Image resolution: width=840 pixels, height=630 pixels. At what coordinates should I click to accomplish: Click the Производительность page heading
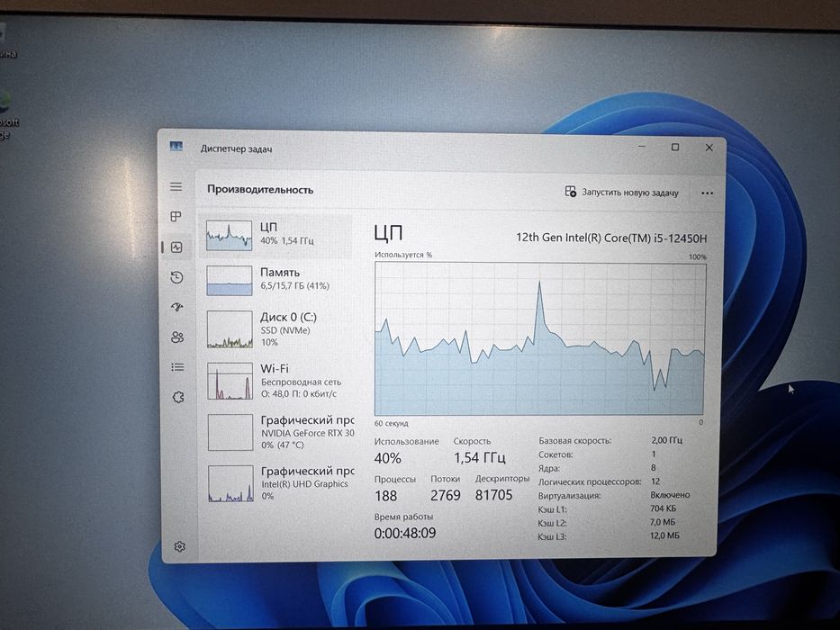[260, 190]
